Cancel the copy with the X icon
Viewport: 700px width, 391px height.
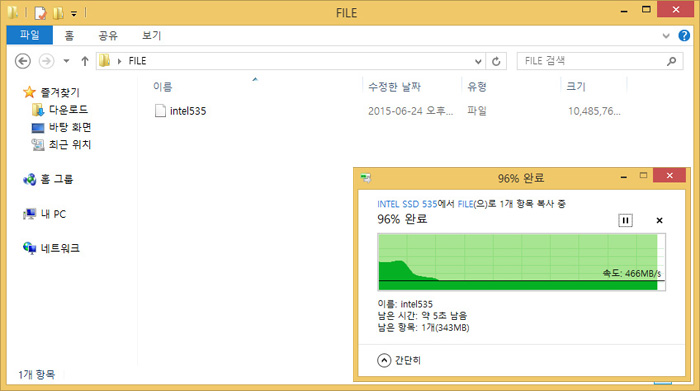coord(659,220)
